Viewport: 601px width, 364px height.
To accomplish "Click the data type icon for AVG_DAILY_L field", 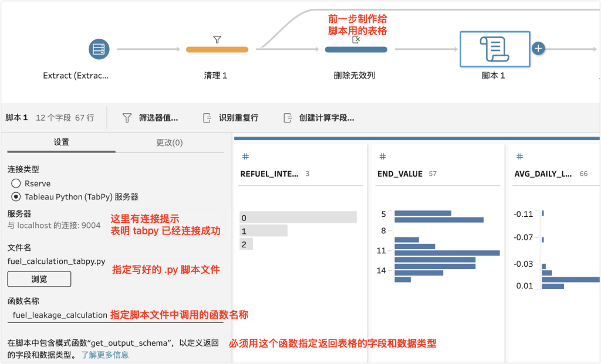I will pos(519,157).
